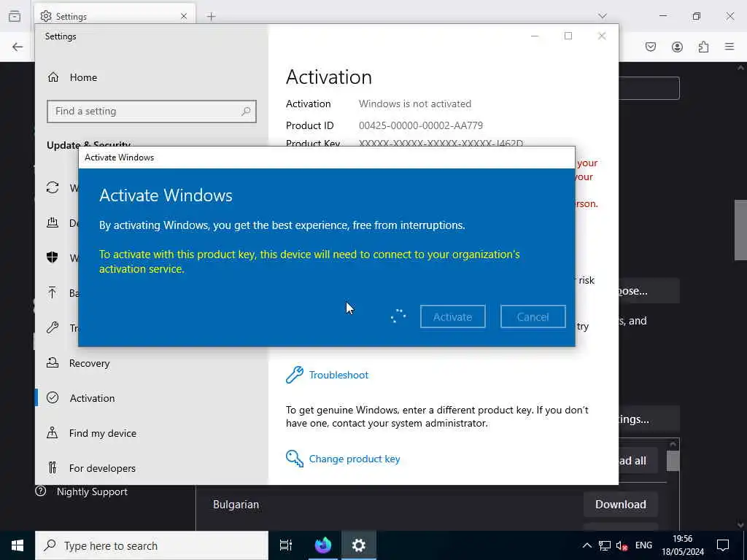Open the list all tabs dropdown arrow

click(x=603, y=16)
